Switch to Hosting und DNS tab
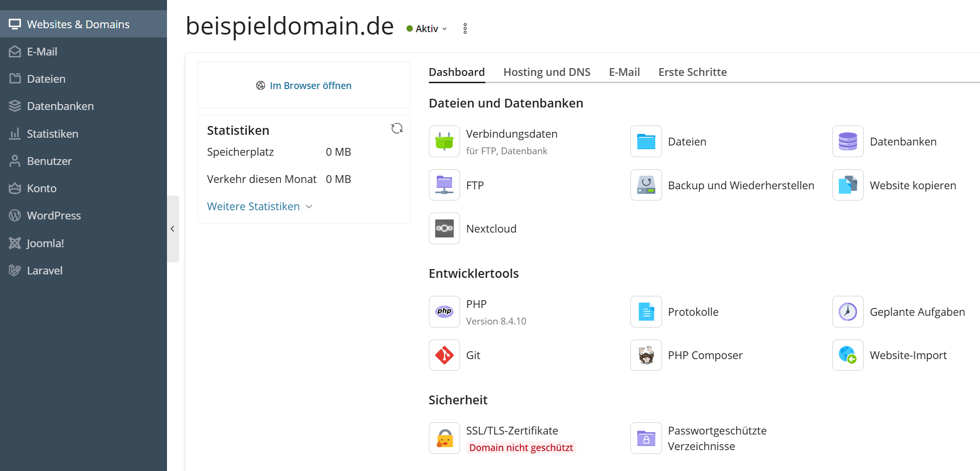The width and height of the screenshot is (980, 471). 547,72
